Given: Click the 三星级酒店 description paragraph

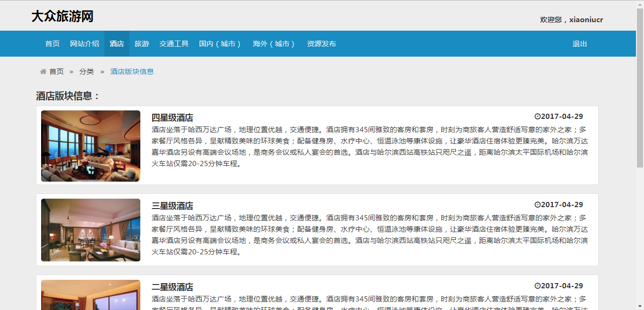Looking at the screenshot, I should (x=370, y=235).
